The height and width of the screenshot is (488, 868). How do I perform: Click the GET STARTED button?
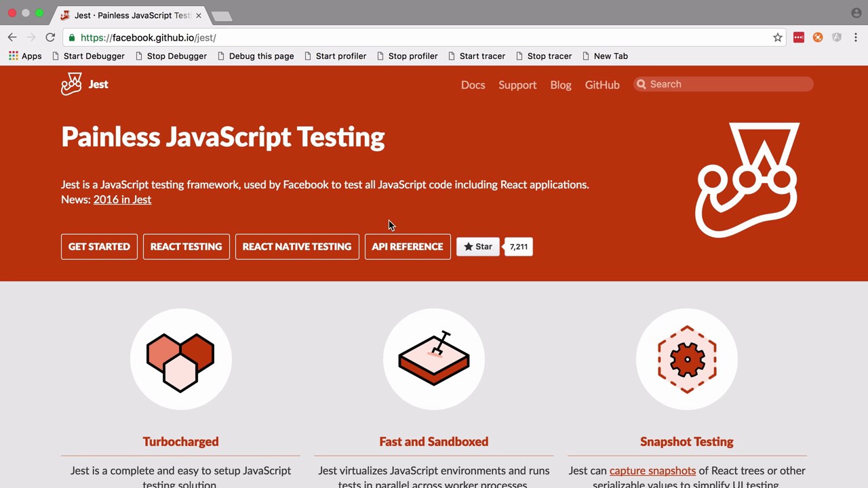(x=99, y=247)
